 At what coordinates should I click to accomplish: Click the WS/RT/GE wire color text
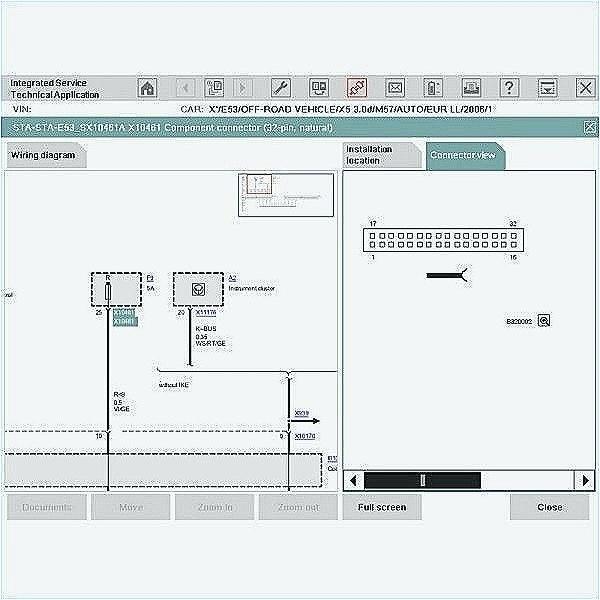coord(210,343)
